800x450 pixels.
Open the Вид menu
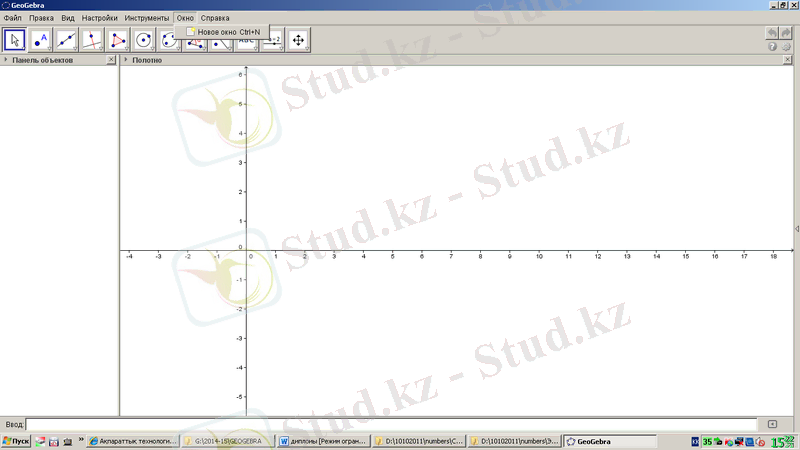coord(68,18)
